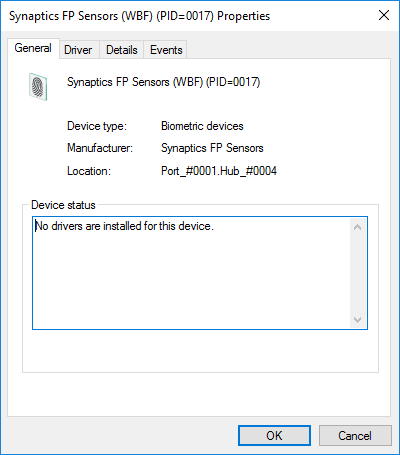Screen dimensions: 400x455
Task: Click the Device status group heading
Action: pyautogui.click(x=63, y=205)
